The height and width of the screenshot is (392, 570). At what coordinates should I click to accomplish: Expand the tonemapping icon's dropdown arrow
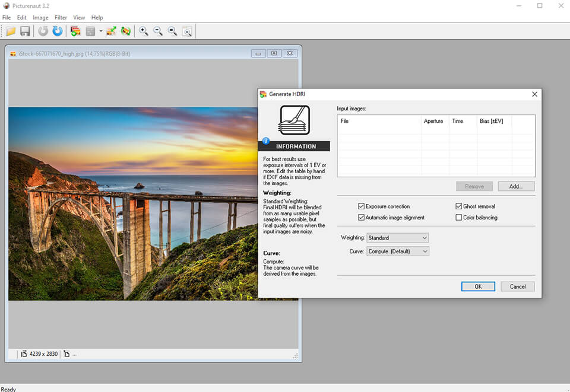click(x=101, y=31)
